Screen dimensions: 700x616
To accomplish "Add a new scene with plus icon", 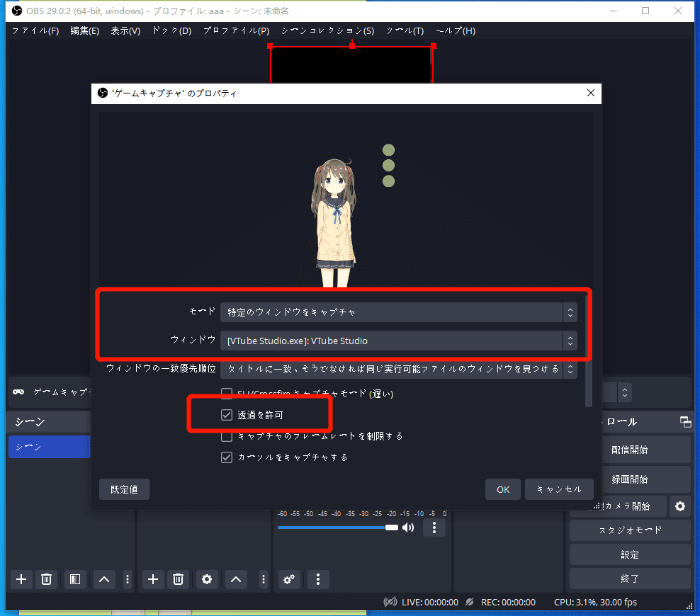I will pos(21,579).
